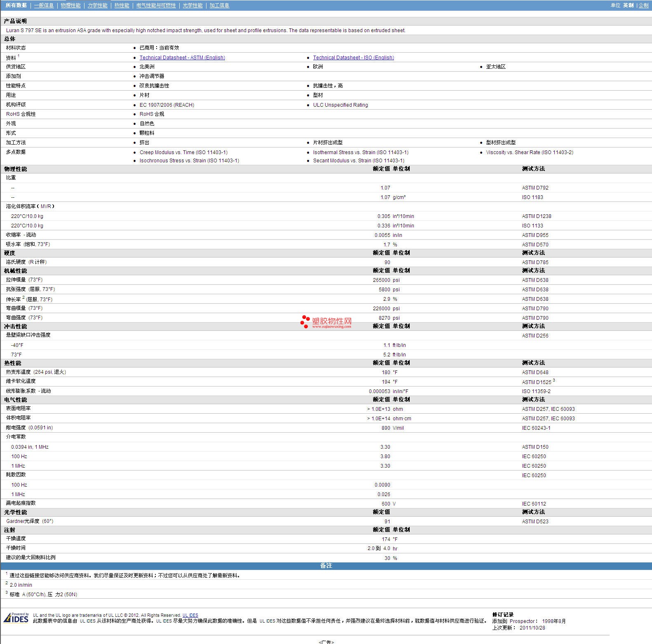Click thermal expansion value 0.000053

coord(380,391)
